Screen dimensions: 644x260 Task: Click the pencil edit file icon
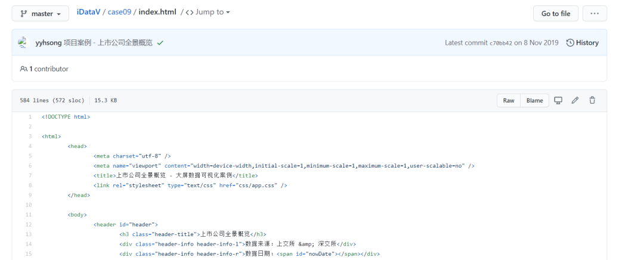click(575, 100)
